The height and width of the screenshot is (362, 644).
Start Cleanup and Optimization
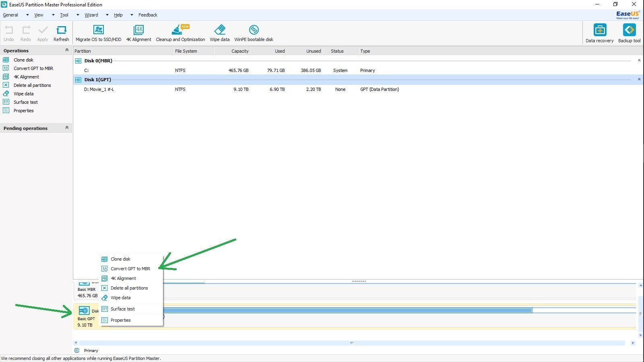[x=180, y=33]
